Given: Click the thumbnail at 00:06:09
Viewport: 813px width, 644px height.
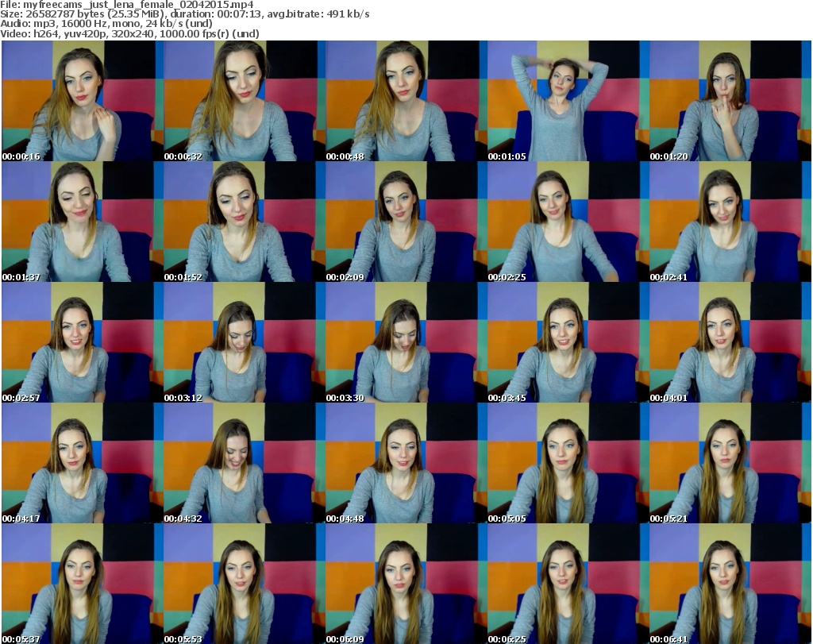Looking at the screenshot, I should click(406, 584).
